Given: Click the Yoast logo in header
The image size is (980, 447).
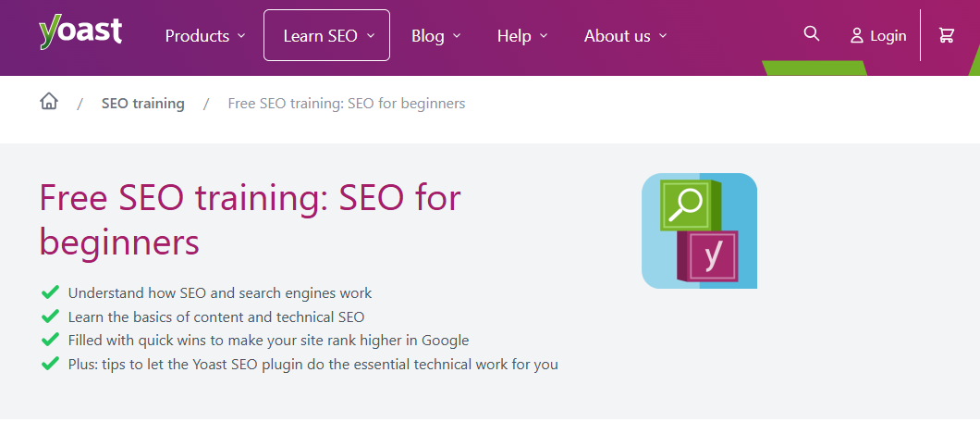Looking at the screenshot, I should pyautogui.click(x=80, y=31).
